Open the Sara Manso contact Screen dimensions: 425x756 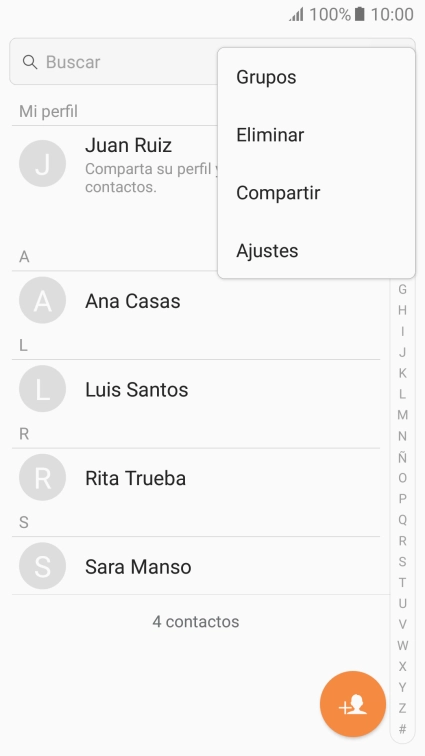196,566
